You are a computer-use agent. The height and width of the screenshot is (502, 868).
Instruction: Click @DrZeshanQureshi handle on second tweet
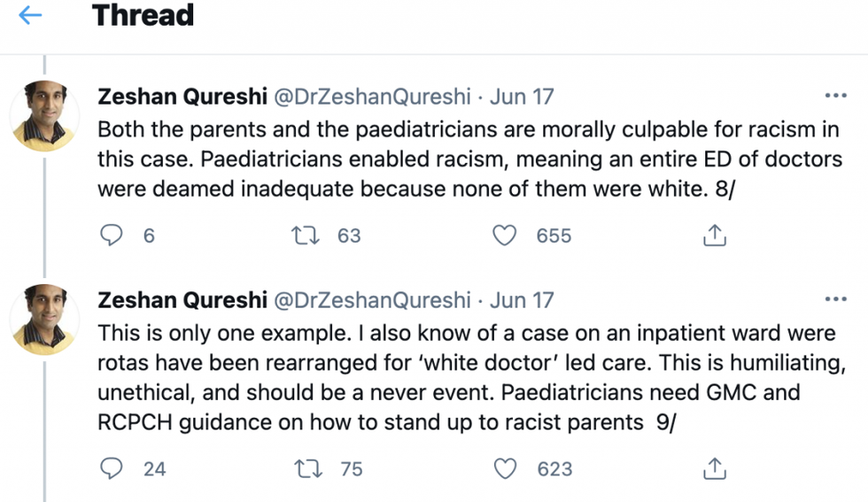click(x=372, y=300)
